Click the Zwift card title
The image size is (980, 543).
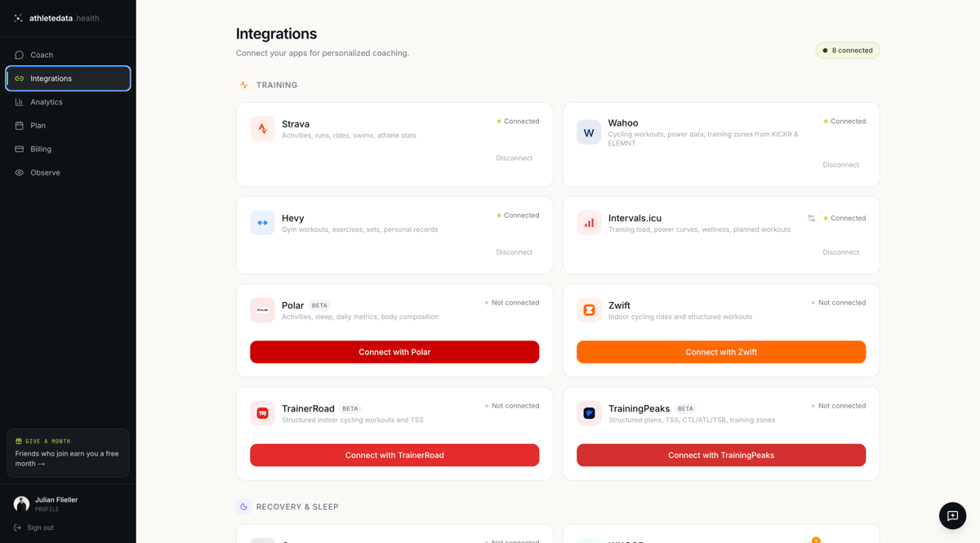[x=619, y=305]
